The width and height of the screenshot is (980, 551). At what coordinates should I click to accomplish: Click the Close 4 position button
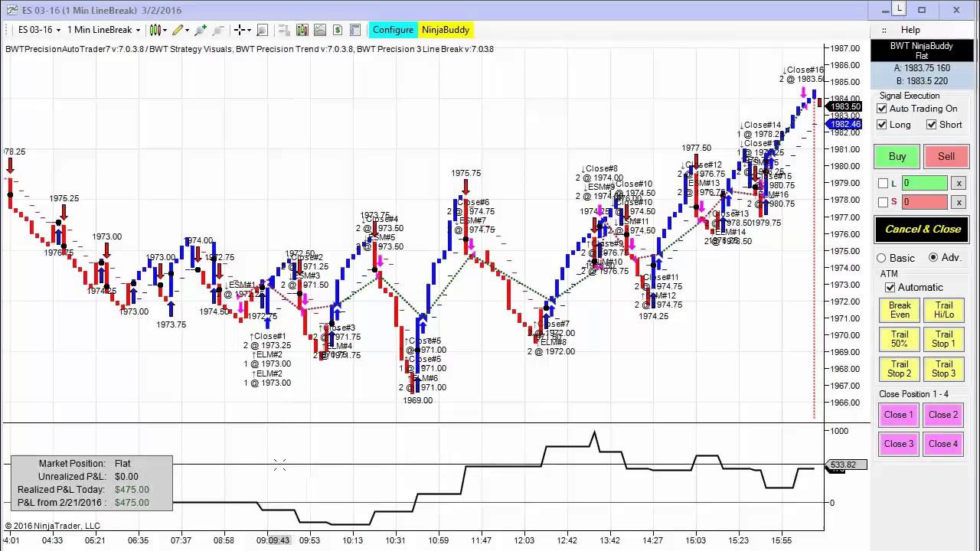[x=943, y=444]
